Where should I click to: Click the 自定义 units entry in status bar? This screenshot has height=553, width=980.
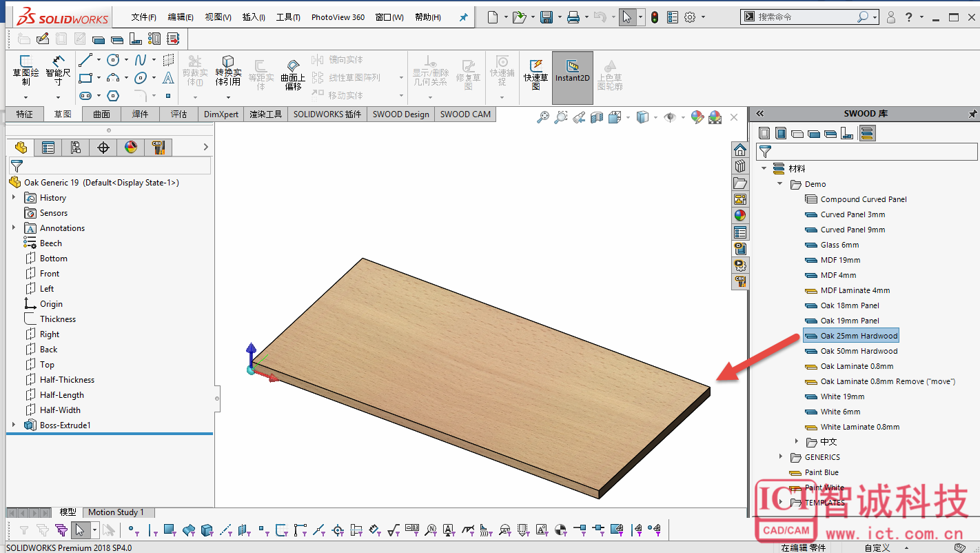point(877,547)
